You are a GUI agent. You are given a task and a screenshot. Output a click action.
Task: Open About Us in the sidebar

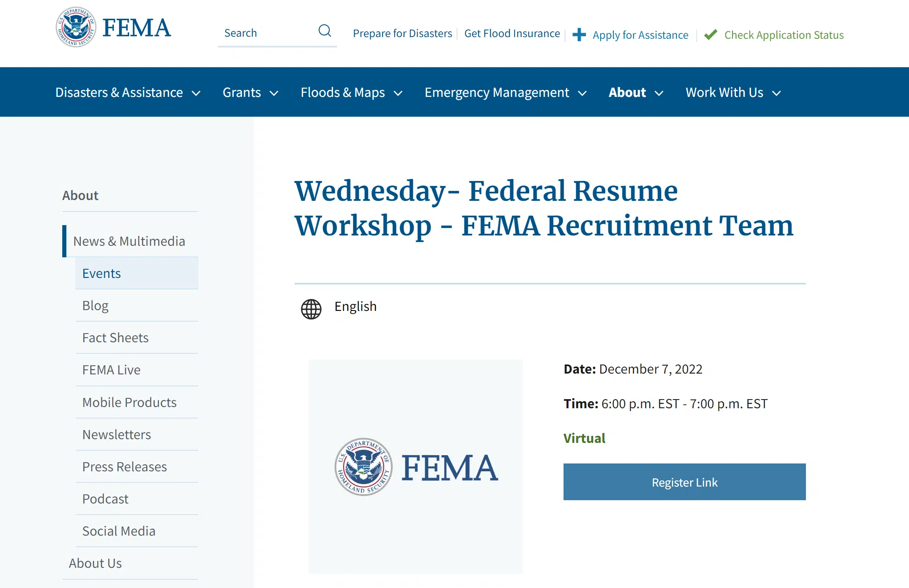point(130,563)
